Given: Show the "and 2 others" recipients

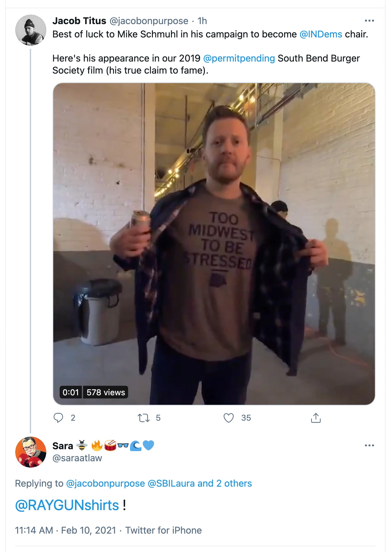Looking at the screenshot, I should click(x=225, y=483).
